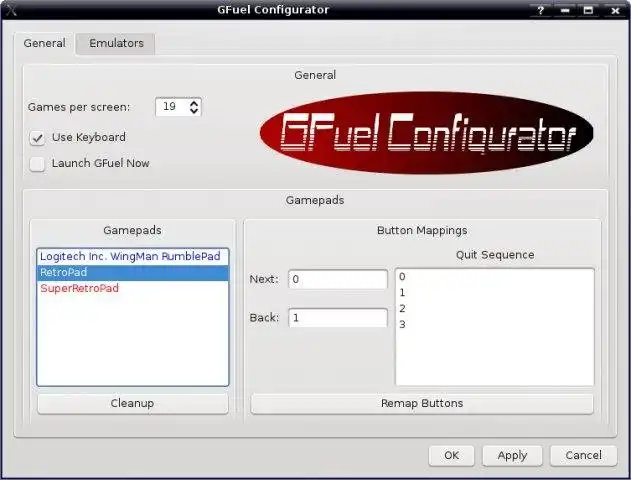Select item 2 in Quit Sequence list
Image resolution: width=631 pixels, height=480 pixels.
[x=495, y=309]
